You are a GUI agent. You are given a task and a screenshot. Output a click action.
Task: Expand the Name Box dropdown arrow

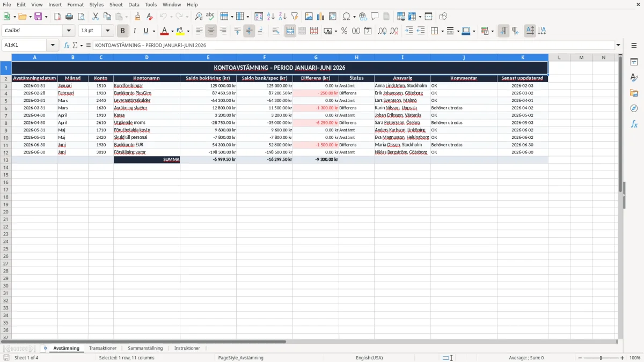(53, 45)
